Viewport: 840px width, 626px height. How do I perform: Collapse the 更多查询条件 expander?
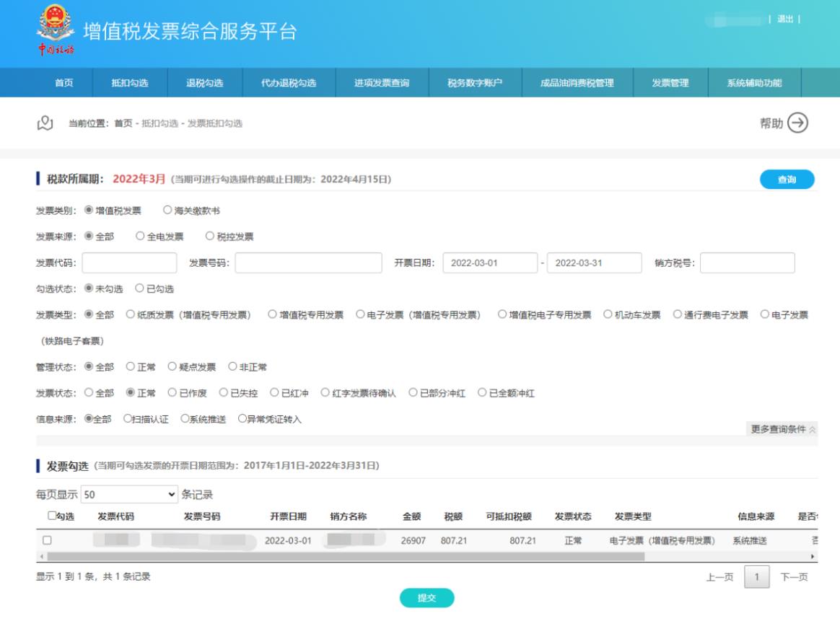tap(784, 429)
